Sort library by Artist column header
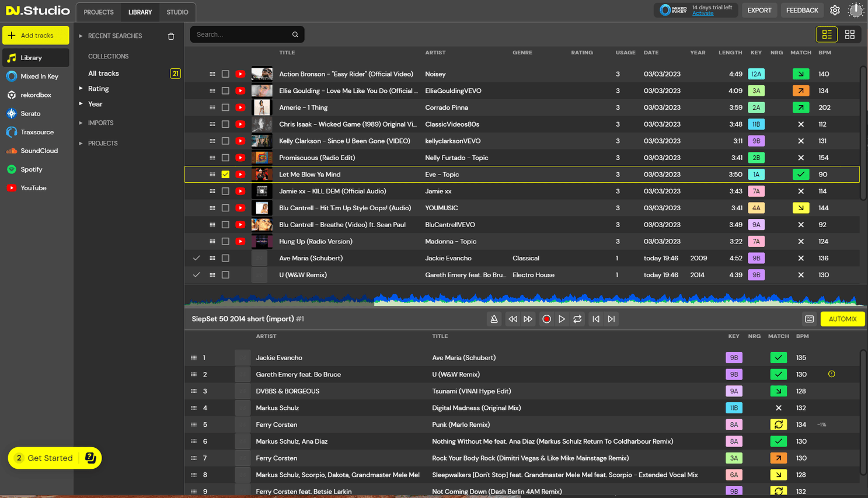The width and height of the screenshot is (868, 498). tap(435, 53)
